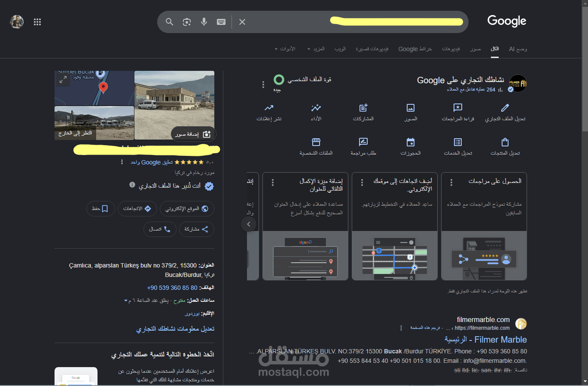588x386 pixels.
Task: Open three-dot menu beside قوة الملف الشخصي
Action: 263,85
